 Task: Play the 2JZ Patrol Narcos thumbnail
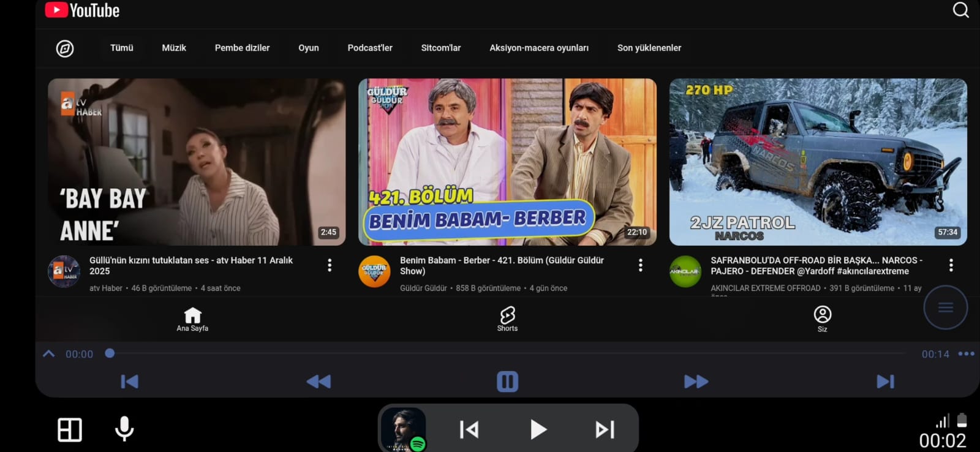818,162
